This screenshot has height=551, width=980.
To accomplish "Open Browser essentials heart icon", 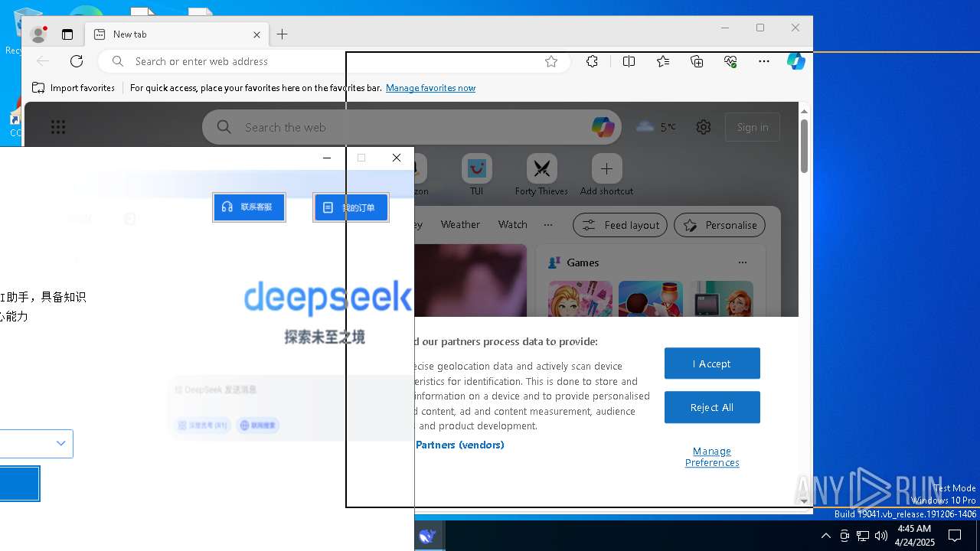I will pos(730,61).
